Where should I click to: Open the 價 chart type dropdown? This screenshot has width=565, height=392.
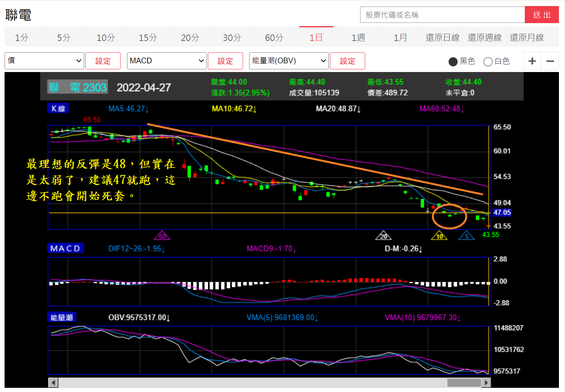pos(44,61)
